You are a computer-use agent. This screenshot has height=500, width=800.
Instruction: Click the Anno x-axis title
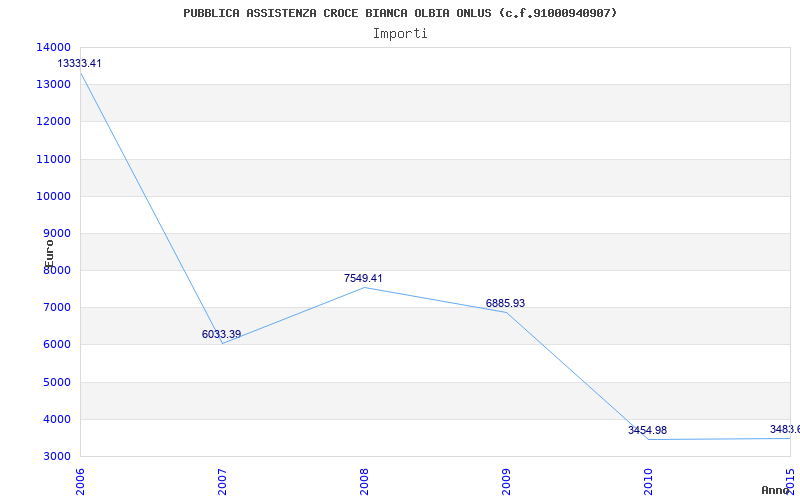coord(777,490)
